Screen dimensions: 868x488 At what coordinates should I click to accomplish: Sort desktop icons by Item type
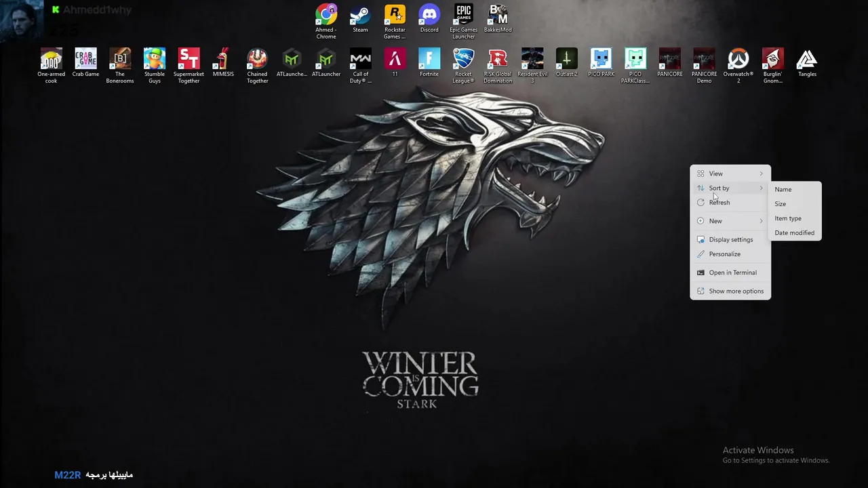[x=795, y=218]
